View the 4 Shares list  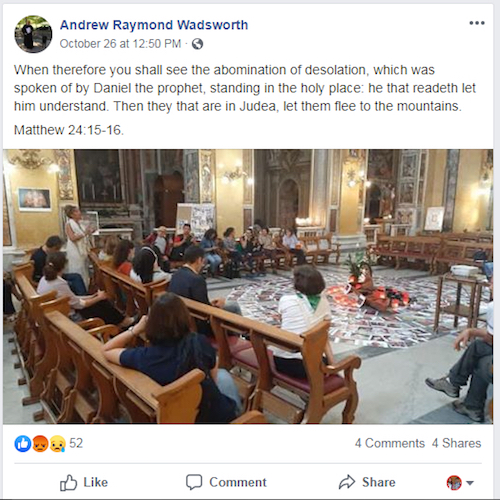[457, 443]
